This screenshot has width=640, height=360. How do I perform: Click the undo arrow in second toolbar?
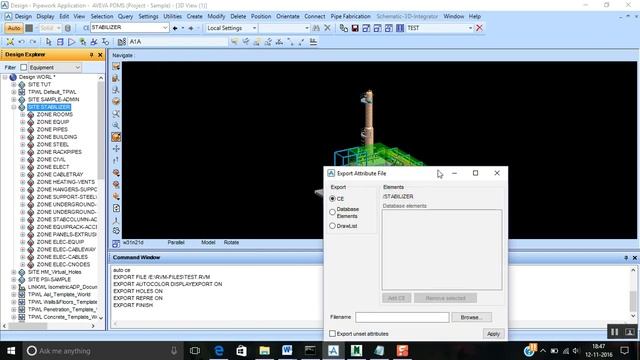pos(22,42)
